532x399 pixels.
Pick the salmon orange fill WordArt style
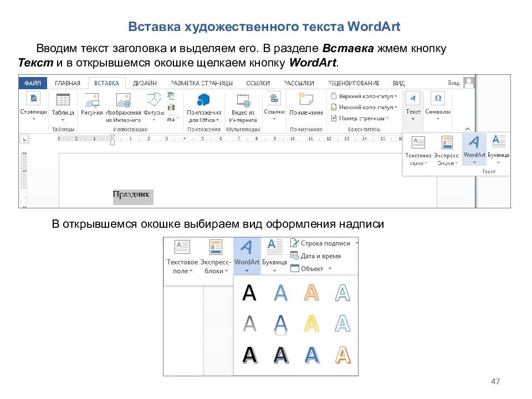(x=311, y=293)
